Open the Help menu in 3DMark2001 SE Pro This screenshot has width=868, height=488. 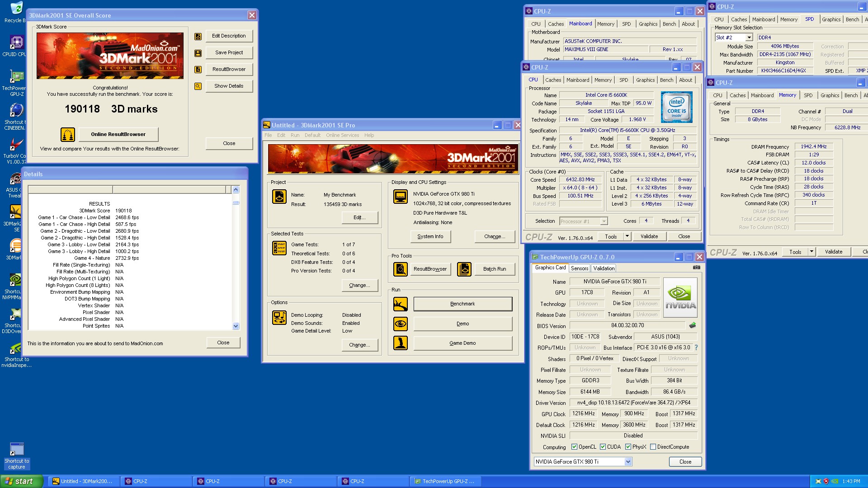tap(369, 135)
